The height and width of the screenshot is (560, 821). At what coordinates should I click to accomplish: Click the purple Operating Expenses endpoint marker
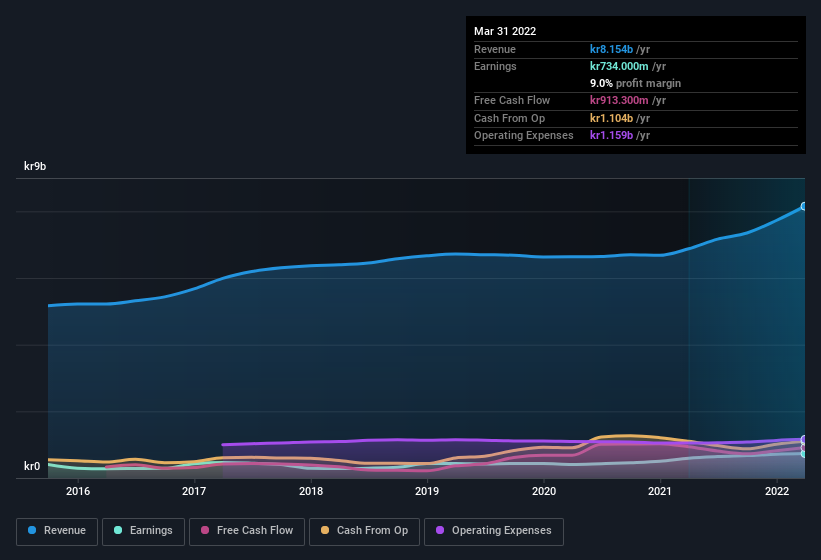[803, 440]
